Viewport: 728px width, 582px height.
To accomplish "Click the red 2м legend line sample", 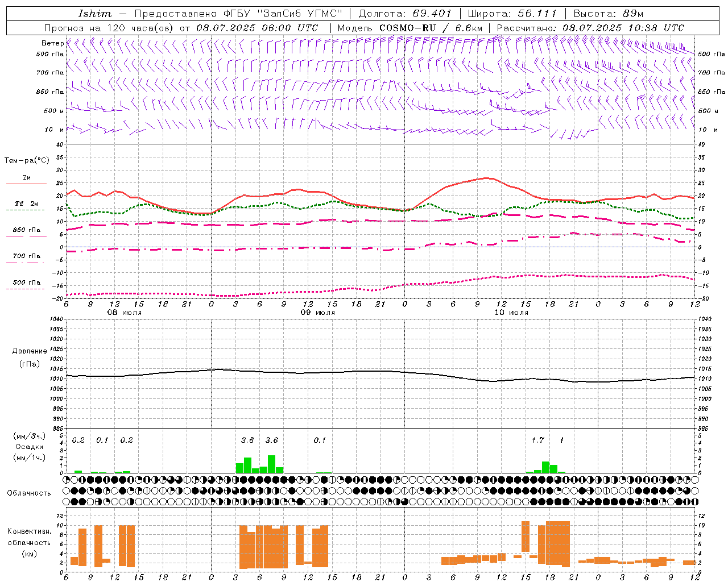I will 26,184.
